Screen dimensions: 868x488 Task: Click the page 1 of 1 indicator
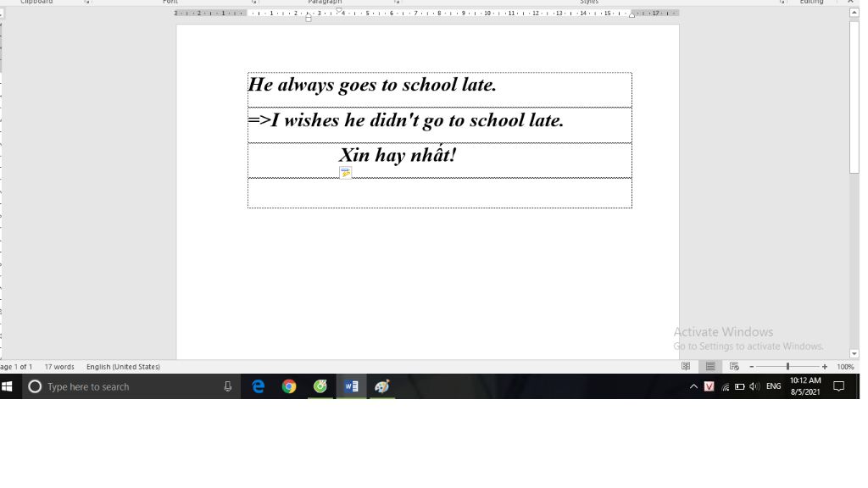tap(17, 367)
